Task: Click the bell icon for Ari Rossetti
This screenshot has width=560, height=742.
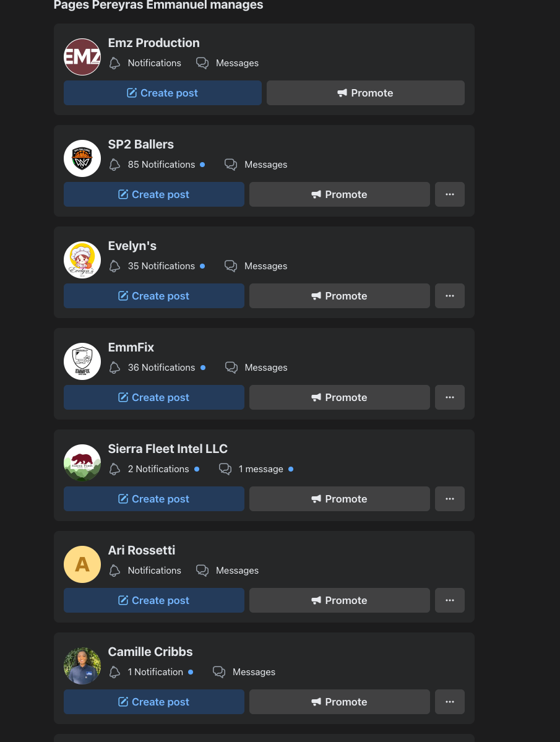Action: [114, 571]
